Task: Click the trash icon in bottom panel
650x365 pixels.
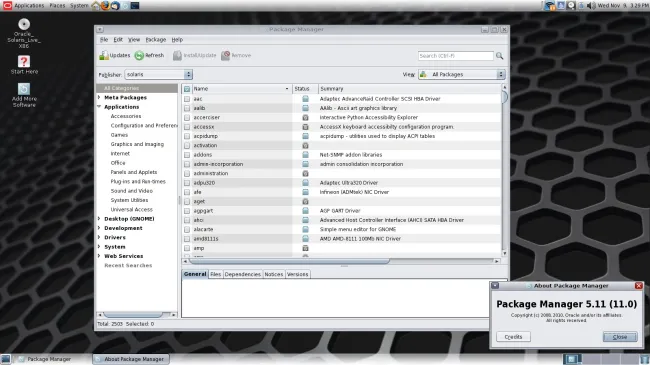Action: [x=645, y=359]
